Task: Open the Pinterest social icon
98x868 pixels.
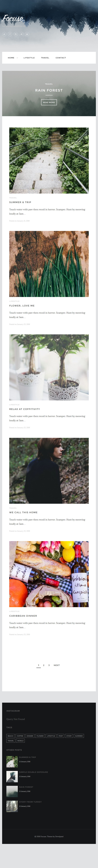Action: click(x=21, y=34)
